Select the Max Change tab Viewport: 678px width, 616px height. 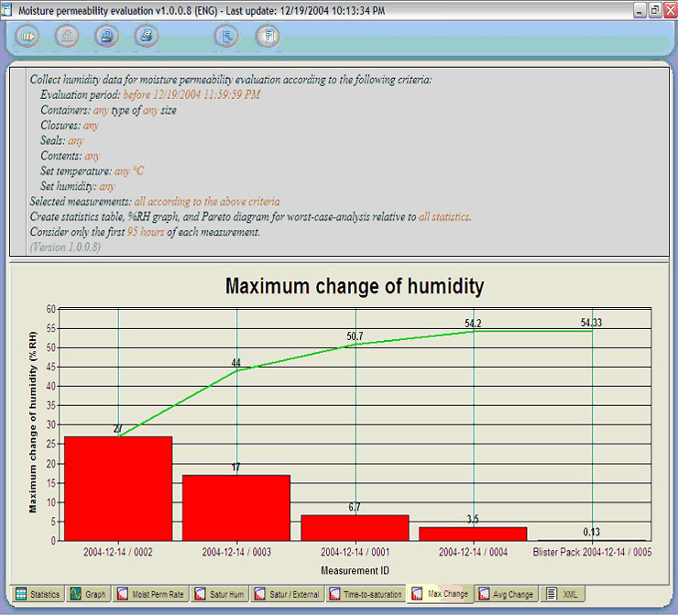click(441, 593)
